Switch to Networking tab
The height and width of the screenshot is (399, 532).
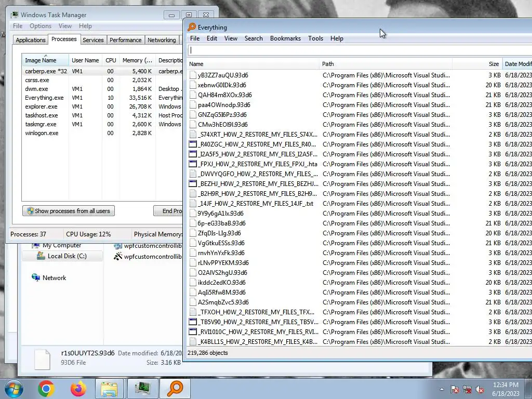162,40
